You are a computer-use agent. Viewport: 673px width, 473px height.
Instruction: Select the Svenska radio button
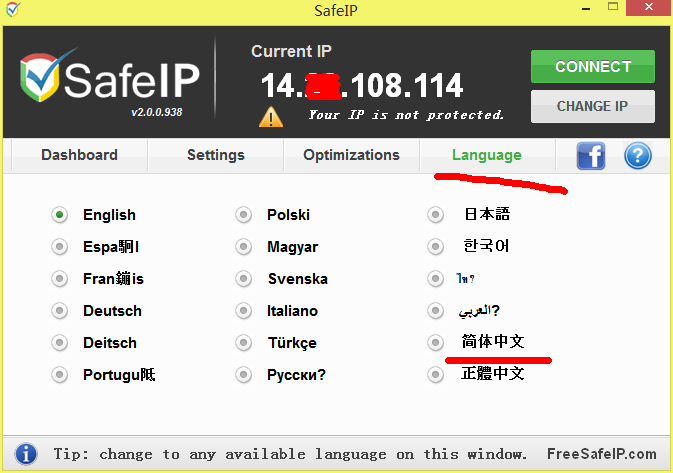point(243,279)
